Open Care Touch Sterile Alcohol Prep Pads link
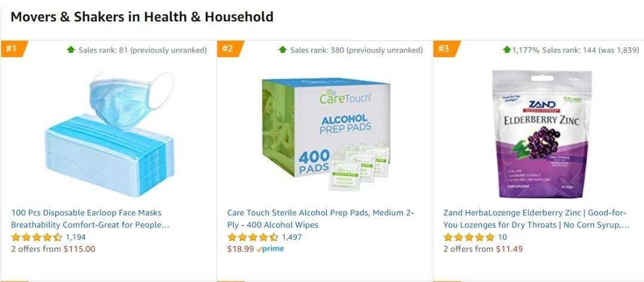Viewport: 644px width, 282px height. (321, 219)
